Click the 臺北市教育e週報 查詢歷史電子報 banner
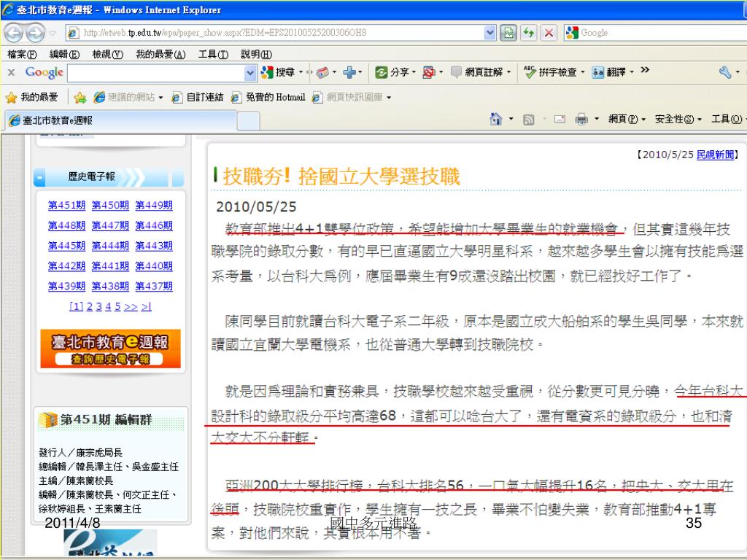This screenshot has width=747, height=560. [111, 349]
